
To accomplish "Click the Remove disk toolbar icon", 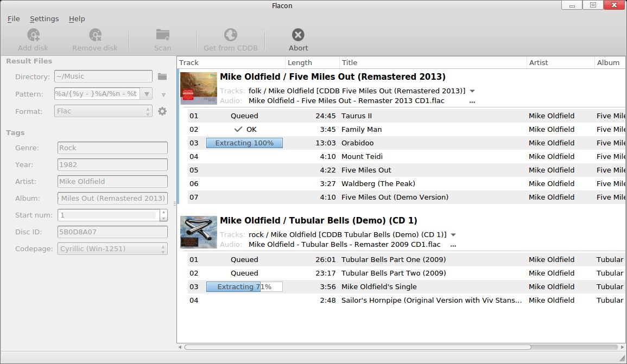I will tap(95, 35).
